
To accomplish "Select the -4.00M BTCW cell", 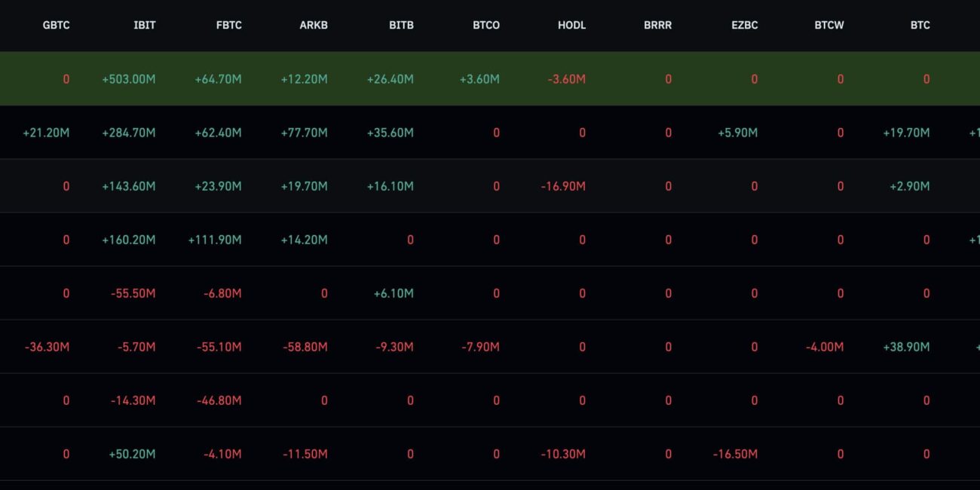I will pos(825,347).
